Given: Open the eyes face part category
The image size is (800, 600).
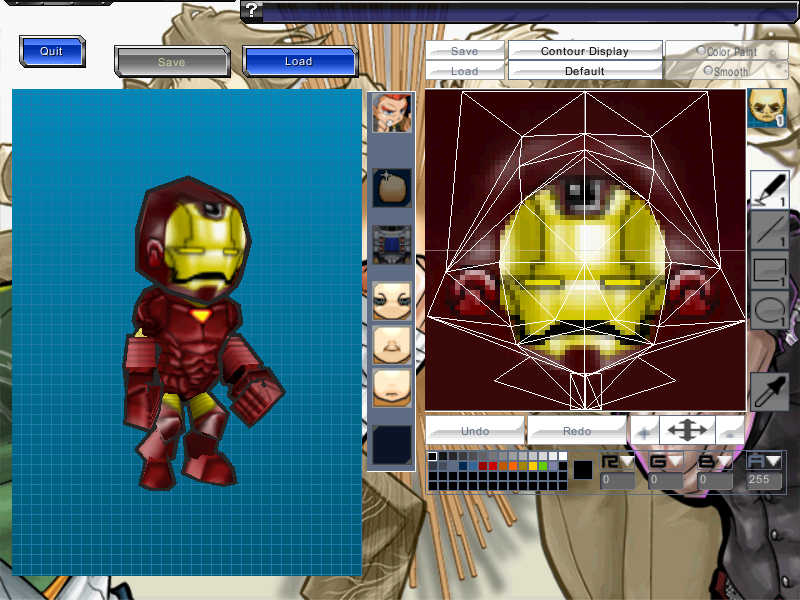Looking at the screenshot, I should click(x=391, y=299).
